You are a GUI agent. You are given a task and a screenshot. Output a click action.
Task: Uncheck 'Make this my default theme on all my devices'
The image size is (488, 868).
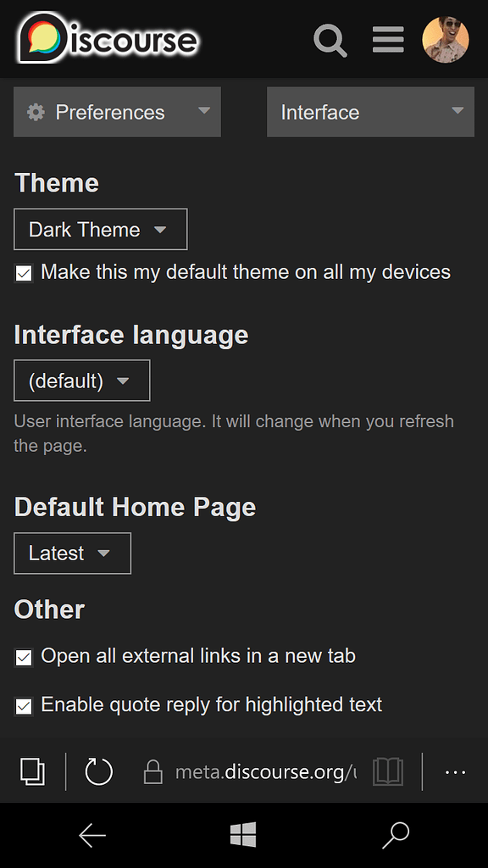[23, 273]
